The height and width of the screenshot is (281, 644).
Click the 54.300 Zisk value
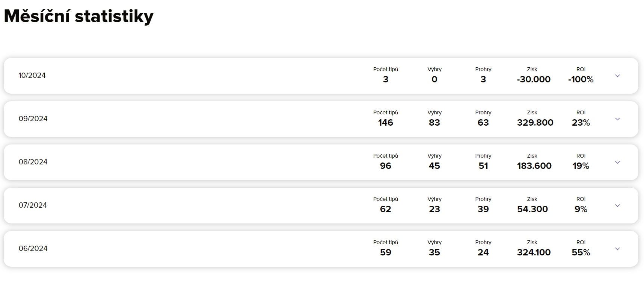(x=532, y=209)
